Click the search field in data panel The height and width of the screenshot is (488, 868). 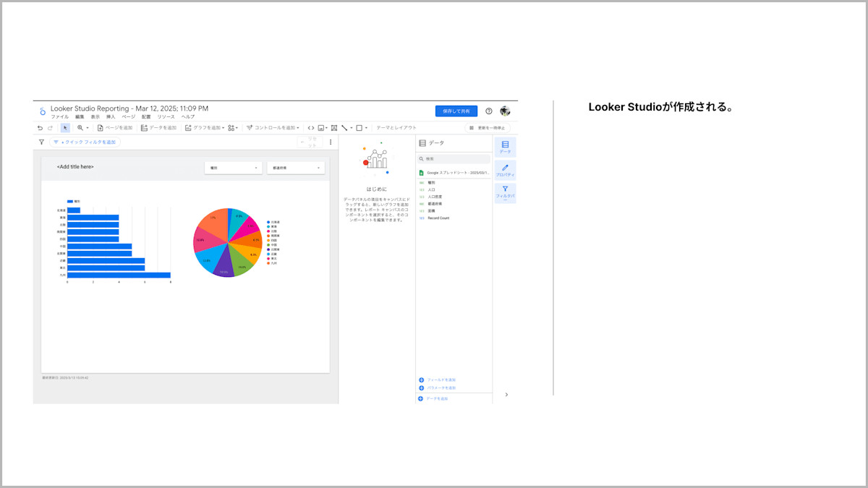point(454,158)
